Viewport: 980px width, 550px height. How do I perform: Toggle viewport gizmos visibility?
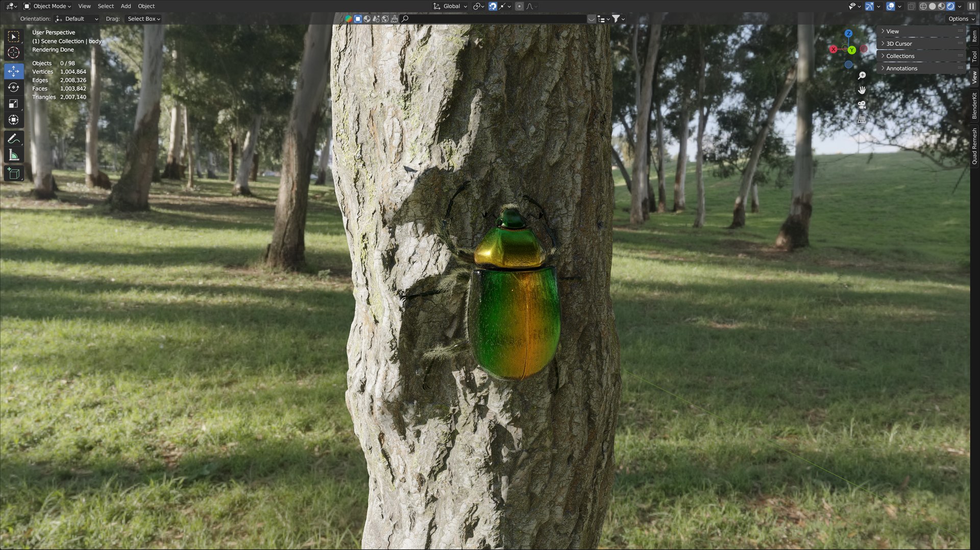pos(869,6)
